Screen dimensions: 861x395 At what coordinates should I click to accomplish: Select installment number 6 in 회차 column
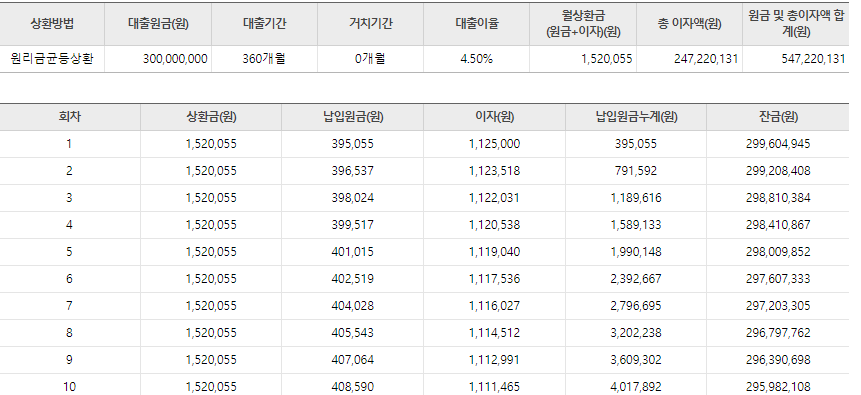point(69,279)
